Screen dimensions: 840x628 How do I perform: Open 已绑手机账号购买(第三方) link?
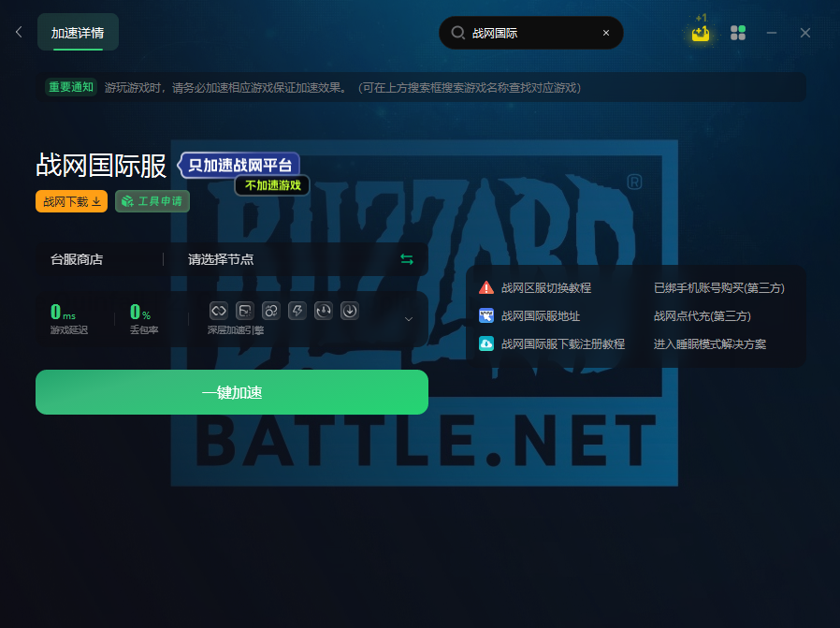pos(719,287)
